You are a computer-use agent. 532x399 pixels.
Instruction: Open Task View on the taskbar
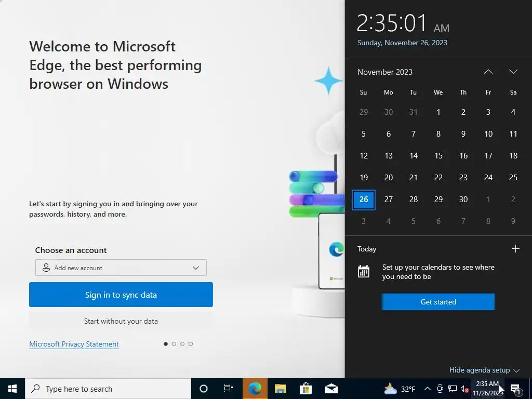click(229, 389)
